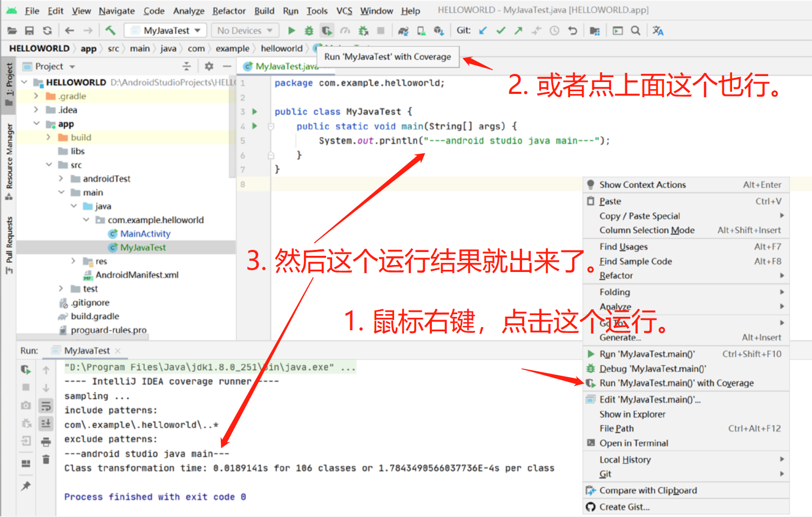Viewport: 812px width, 517px height.
Task: Expand the androidTest folder in Project tree
Action: click(60, 178)
